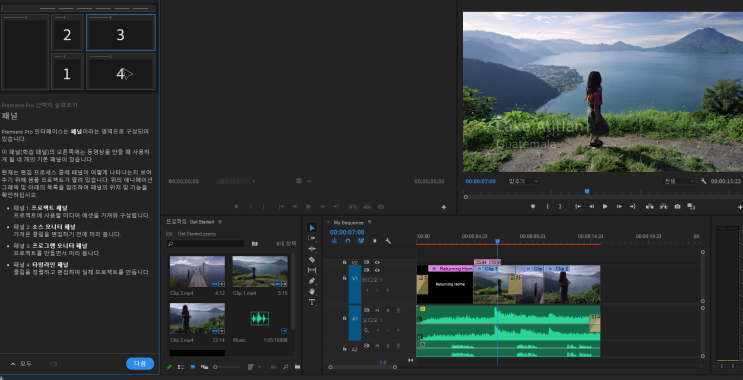Step forward one frame in Program Monitor
743x380 pixels.
(619, 207)
